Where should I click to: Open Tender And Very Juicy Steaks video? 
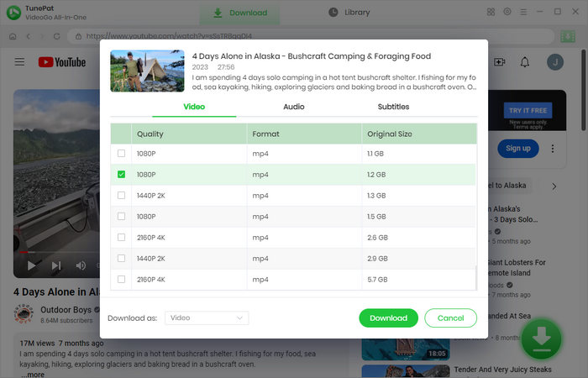pyautogui.click(x=502, y=370)
